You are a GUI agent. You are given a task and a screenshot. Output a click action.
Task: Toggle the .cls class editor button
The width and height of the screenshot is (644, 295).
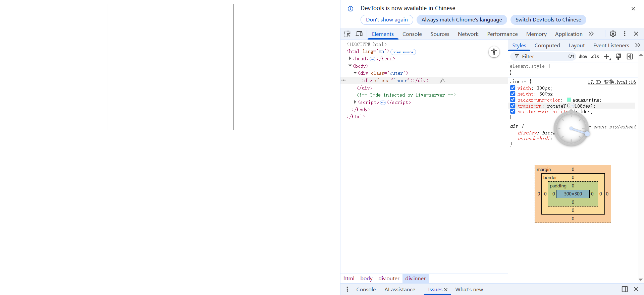[x=595, y=57]
